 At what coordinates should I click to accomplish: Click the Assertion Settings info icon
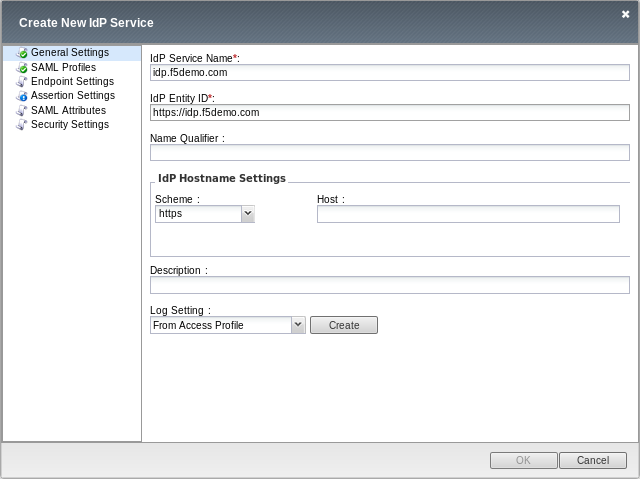[22, 96]
